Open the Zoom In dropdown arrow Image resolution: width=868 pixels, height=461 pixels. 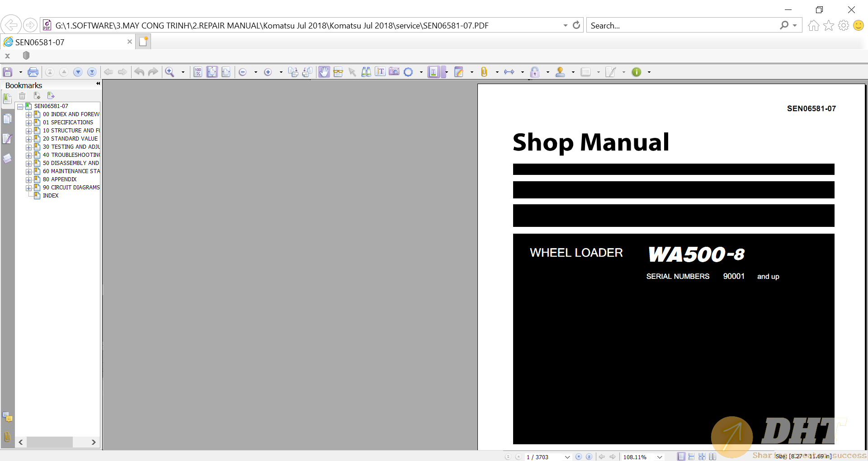281,72
